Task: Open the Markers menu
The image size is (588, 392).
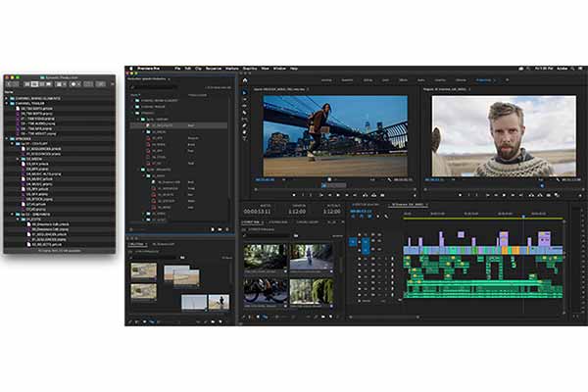Action: 232,69
